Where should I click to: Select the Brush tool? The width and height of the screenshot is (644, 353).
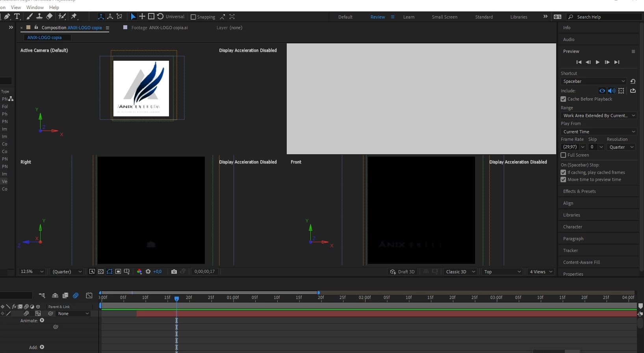(x=30, y=17)
